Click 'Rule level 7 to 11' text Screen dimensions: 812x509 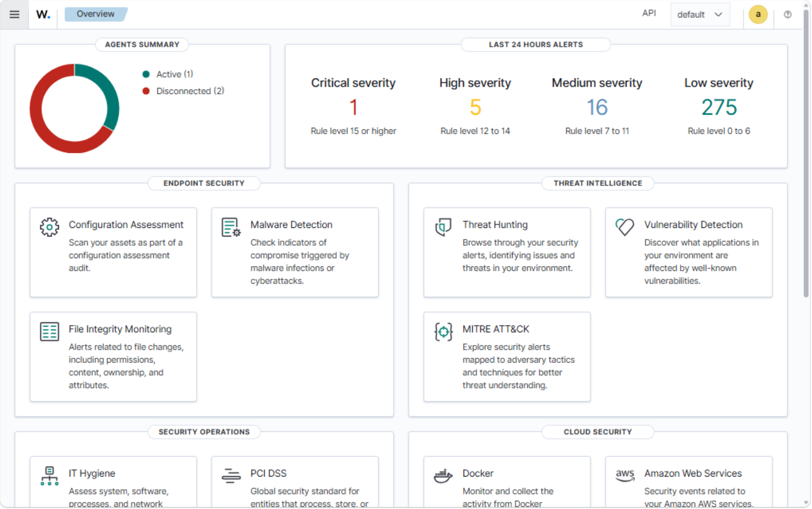[597, 131]
